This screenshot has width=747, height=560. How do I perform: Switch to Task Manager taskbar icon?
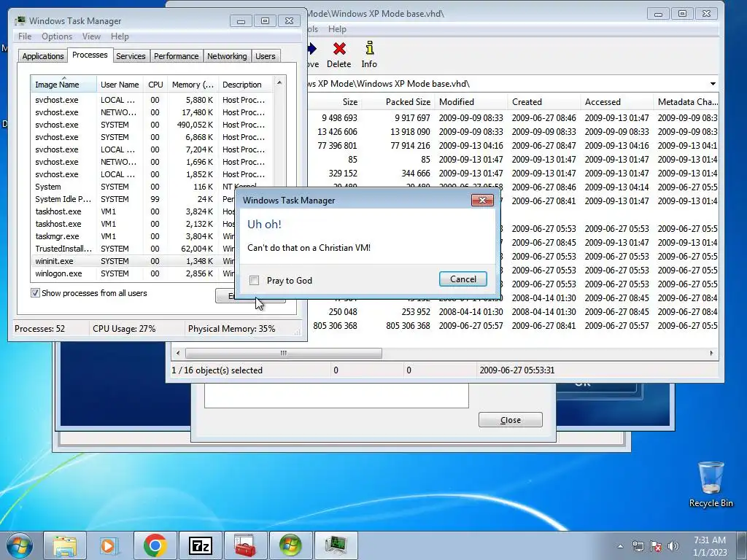pos(336,545)
